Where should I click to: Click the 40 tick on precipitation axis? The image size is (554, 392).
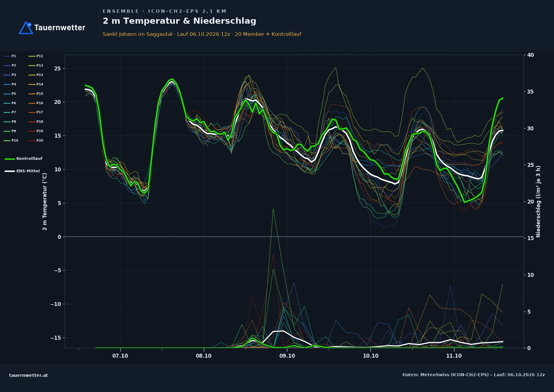[x=531, y=55]
